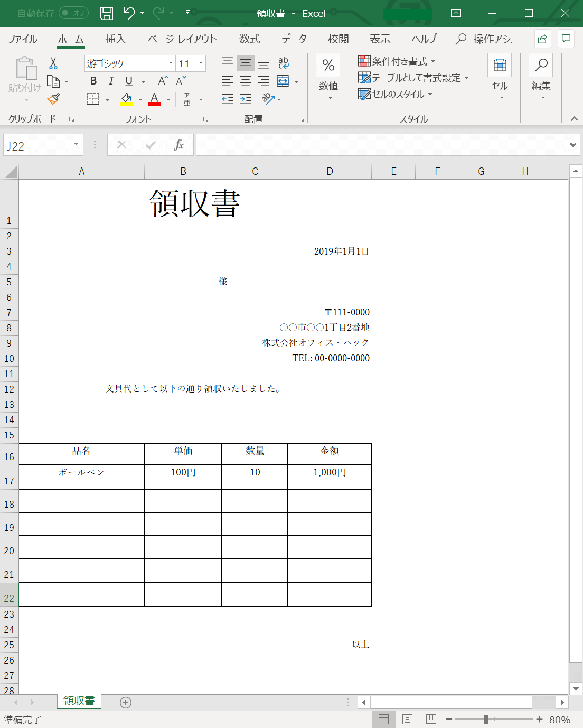Click the Undo arrow icon
Image resolution: width=583 pixels, height=728 pixels.
129,13
